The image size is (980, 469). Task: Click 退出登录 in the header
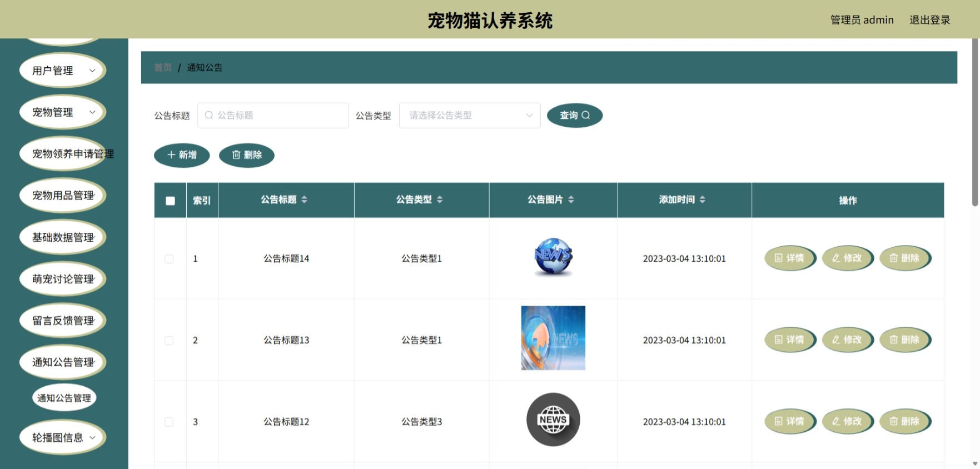929,20
